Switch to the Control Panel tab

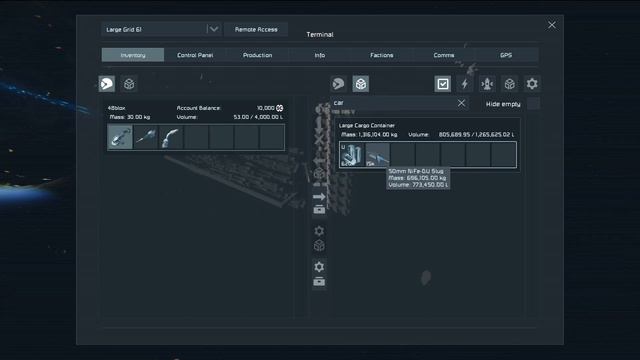(195, 55)
